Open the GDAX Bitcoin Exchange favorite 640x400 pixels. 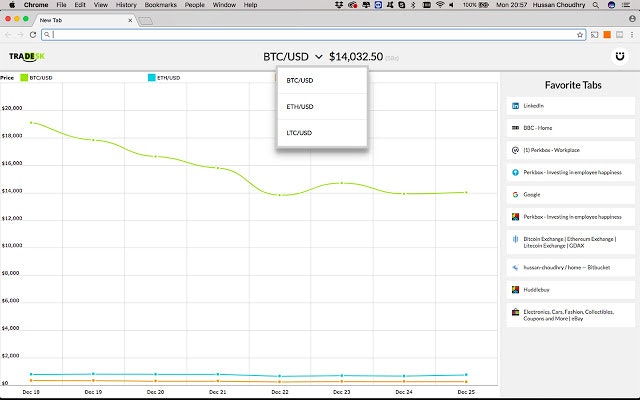pos(571,242)
